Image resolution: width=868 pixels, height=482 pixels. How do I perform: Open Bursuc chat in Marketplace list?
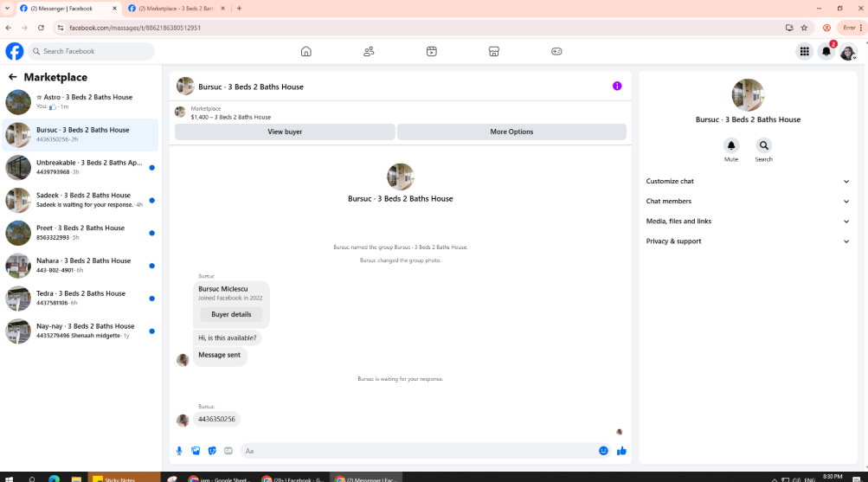80,134
